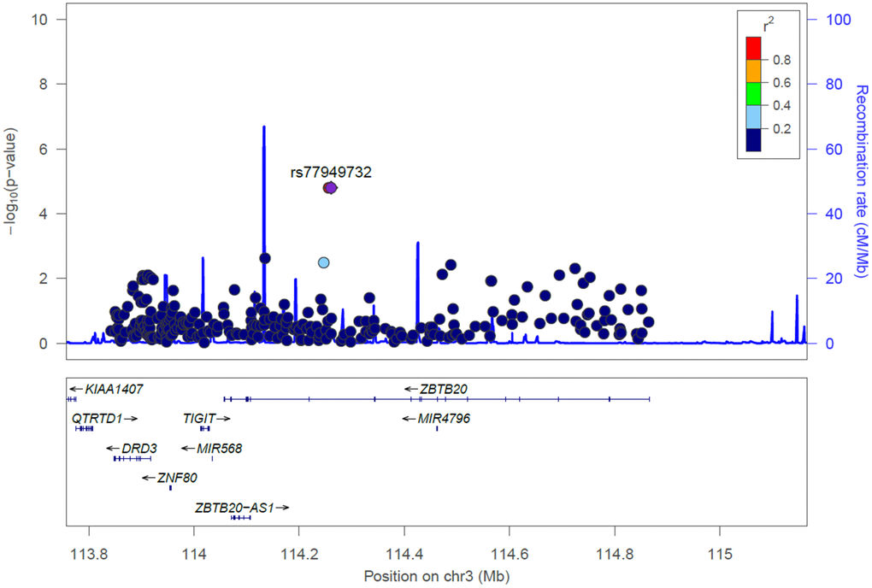This screenshot has width=872, height=588.
Task: Click the tallest blue recombination rate peak
Action: pyautogui.click(x=264, y=128)
